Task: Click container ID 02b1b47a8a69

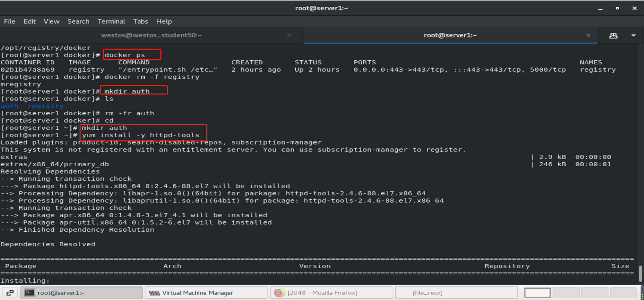Action: tap(28, 70)
